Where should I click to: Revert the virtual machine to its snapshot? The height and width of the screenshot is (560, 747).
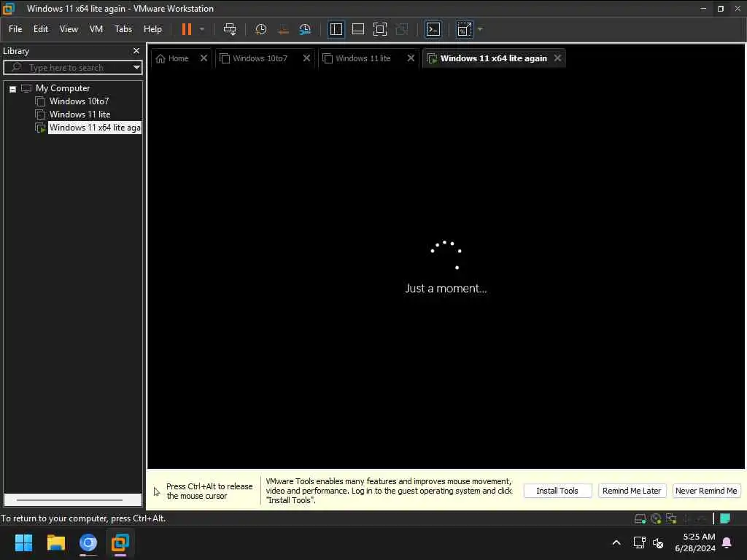[283, 29]
